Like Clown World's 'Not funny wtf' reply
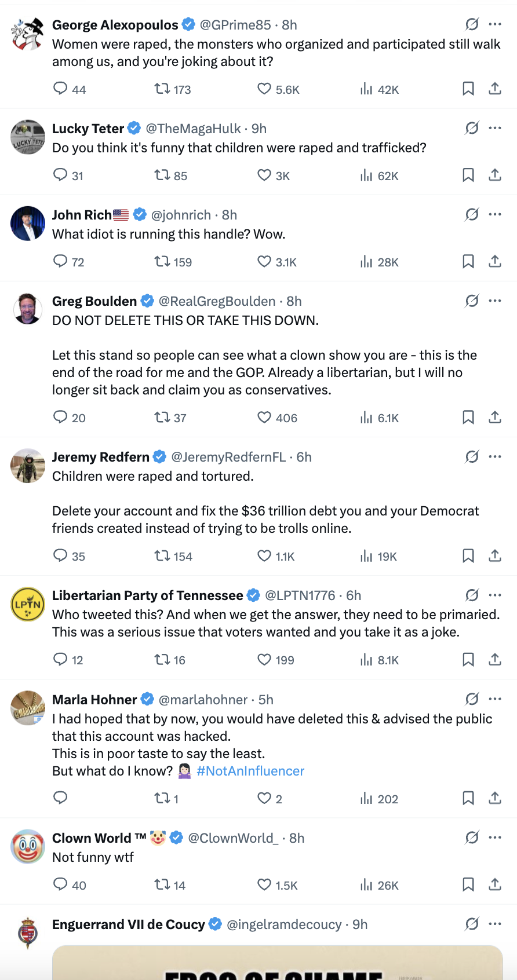The height and width of the screenshot is (980, 517). click(264, 885)
